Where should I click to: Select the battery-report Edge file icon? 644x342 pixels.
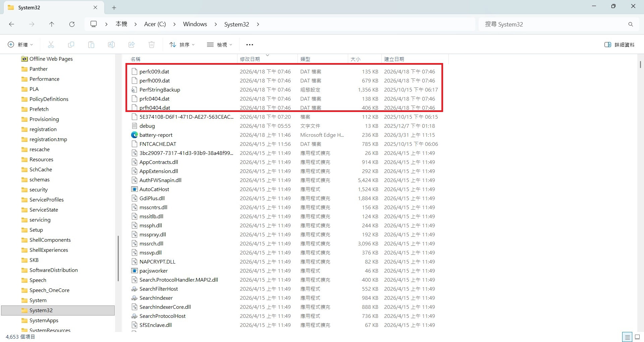(135, 135)
